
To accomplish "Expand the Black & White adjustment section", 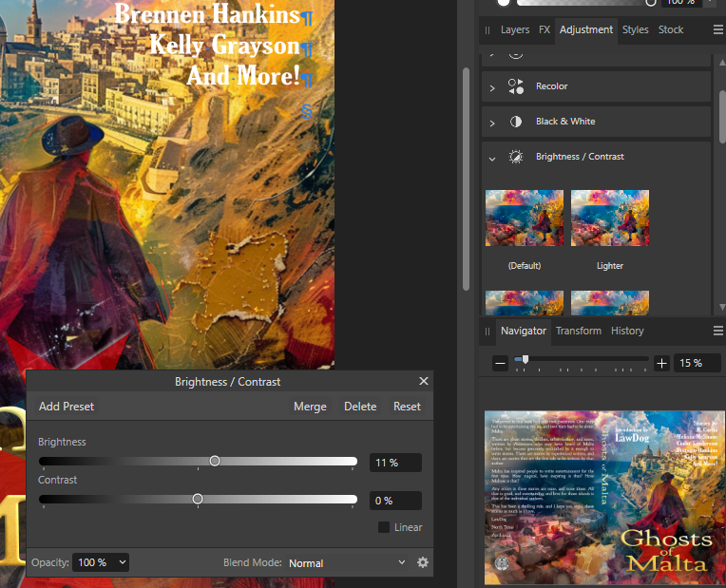I will click(x=492, y=123).
